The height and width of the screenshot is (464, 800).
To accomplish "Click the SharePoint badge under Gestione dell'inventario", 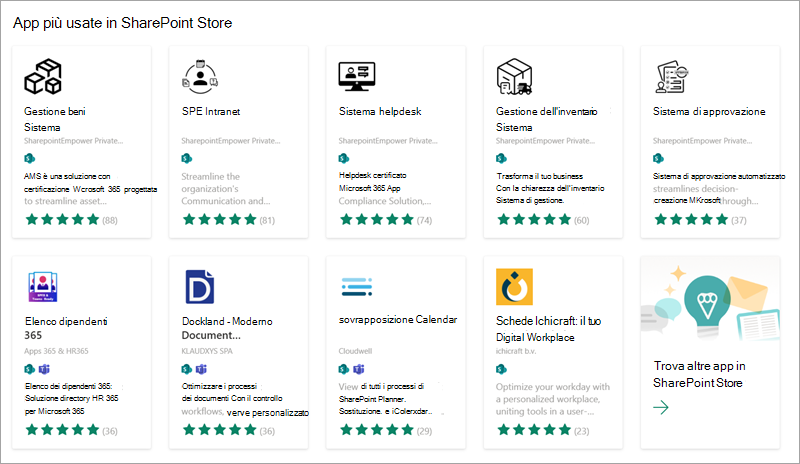I will (x=501, y=158).
